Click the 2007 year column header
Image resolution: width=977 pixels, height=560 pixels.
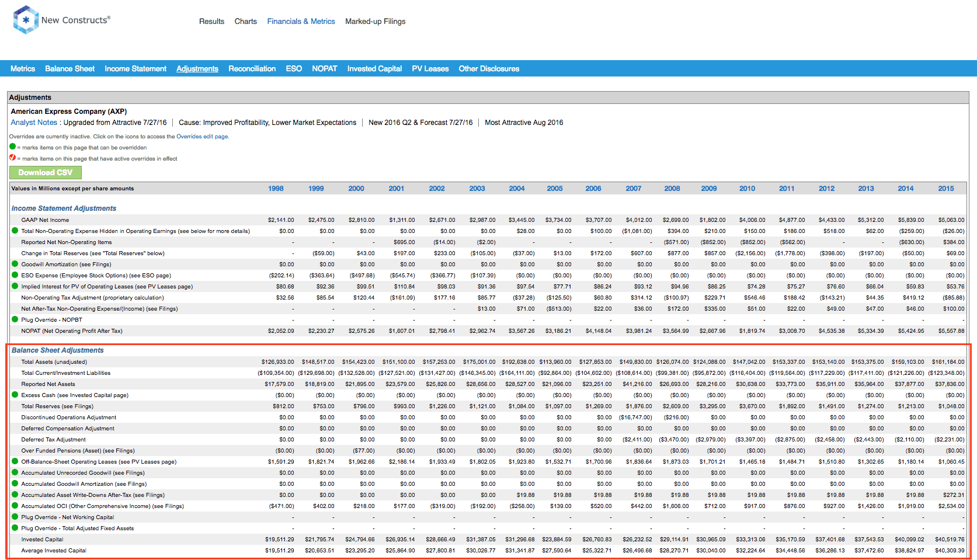pos(634,189)
